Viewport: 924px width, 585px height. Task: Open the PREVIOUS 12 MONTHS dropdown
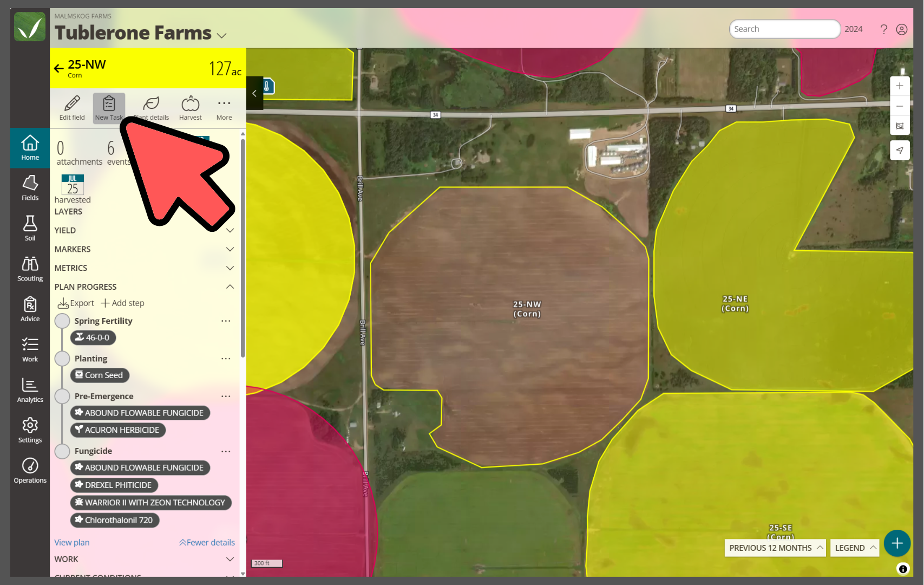(x=775, y=548)
